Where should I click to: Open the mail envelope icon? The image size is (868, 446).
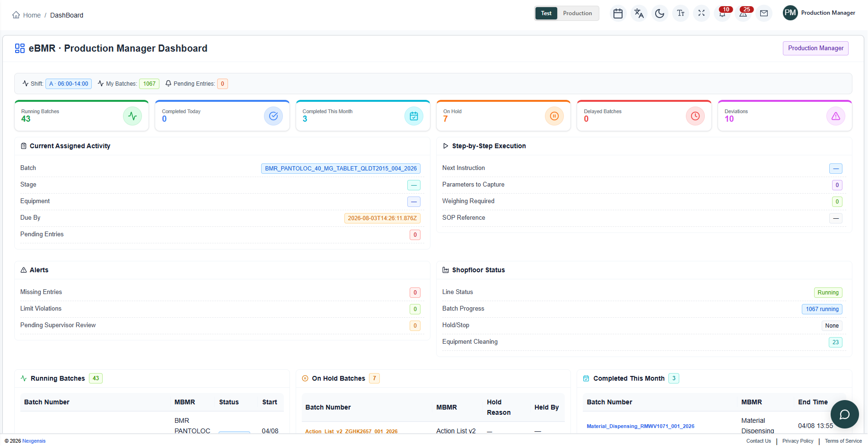(764, 13)
